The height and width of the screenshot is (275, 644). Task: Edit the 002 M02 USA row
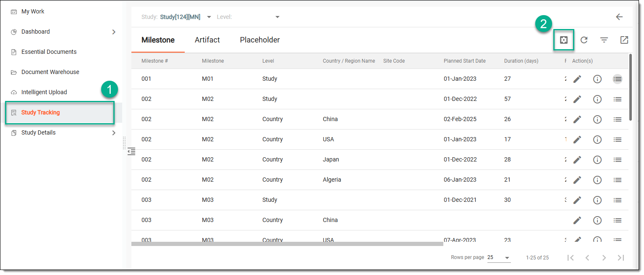coord(577,140)
